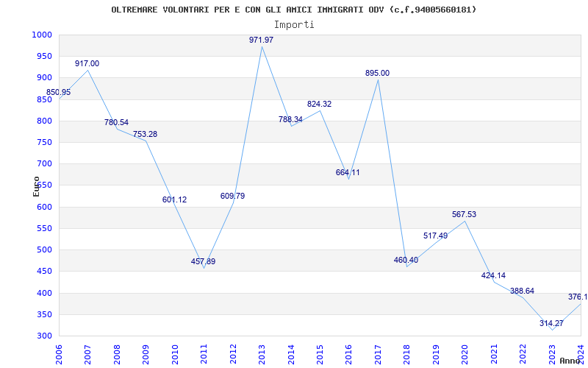Click the 314.27 lowest data label
Image resolution: width=588 pixels, height=368 pixels.
[552, 323]
